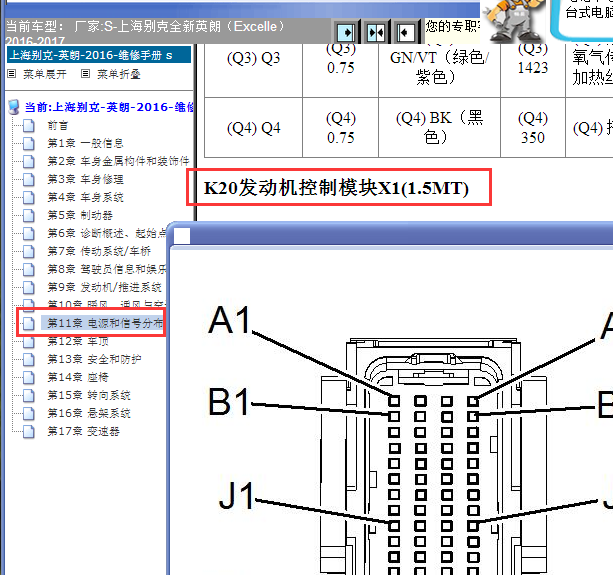
Task: Click the left-arrow panel button in header
Action: [405, 32]
